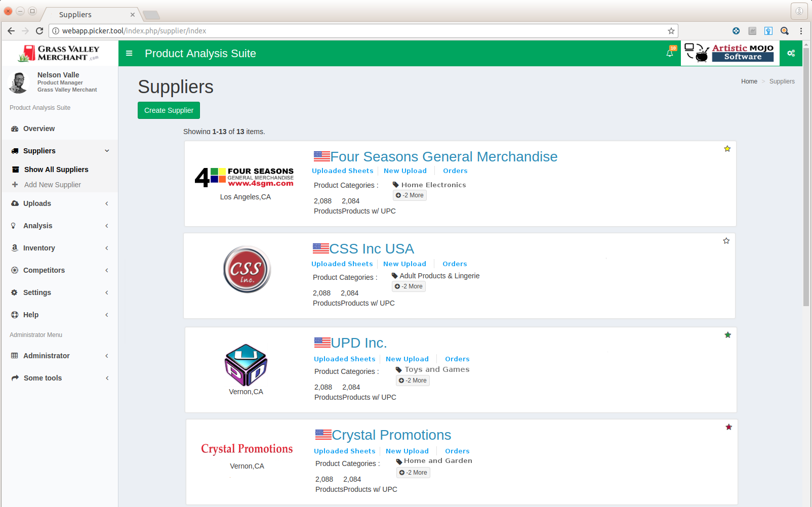The image size is (812, 507).
Task: Expand the Help menu chevron
Action: point(107,315)
